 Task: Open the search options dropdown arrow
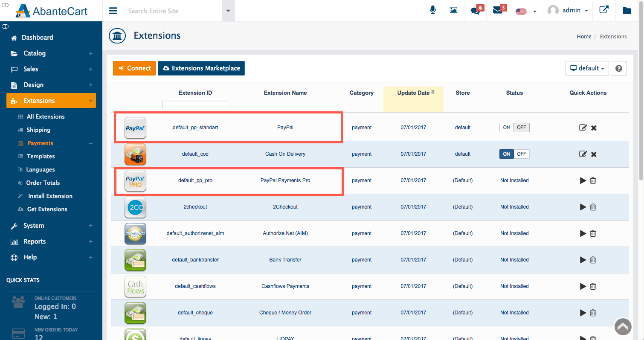[228, 11]
